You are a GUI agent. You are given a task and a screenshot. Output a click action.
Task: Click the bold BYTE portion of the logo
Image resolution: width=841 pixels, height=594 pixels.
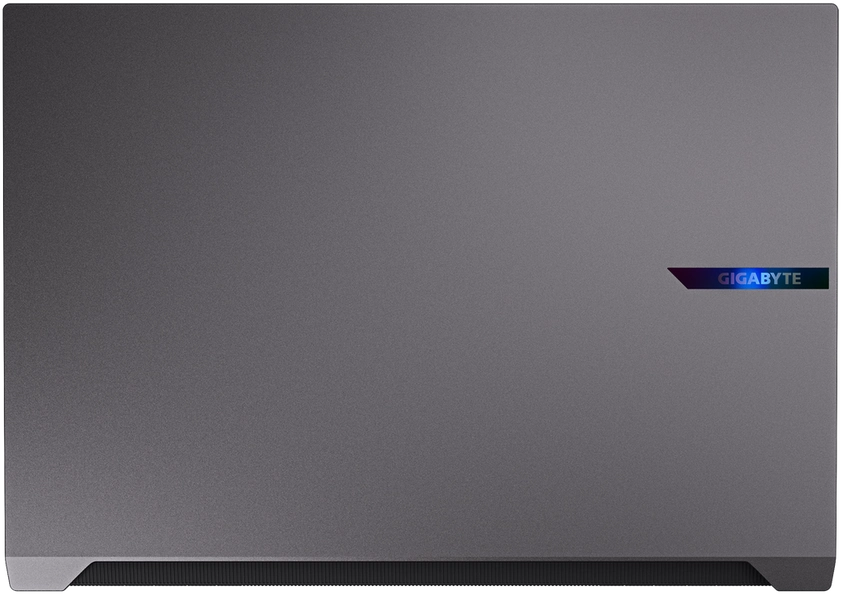point(780,279)
